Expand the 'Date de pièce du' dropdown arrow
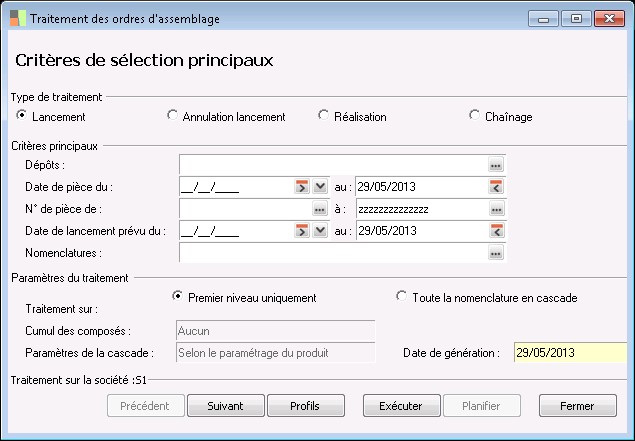The image size is (635, 441). click(320, 187)
